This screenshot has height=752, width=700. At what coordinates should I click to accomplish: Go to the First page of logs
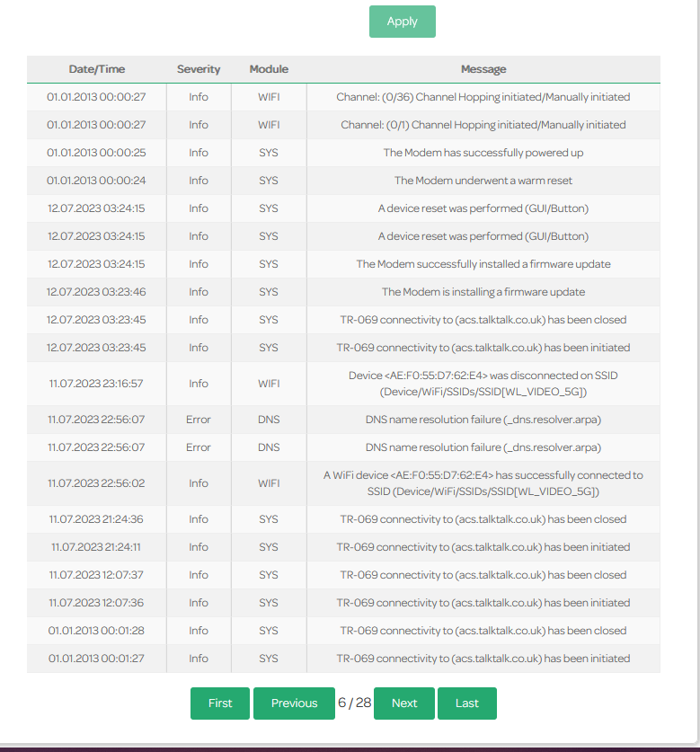(x=219, y=703)
